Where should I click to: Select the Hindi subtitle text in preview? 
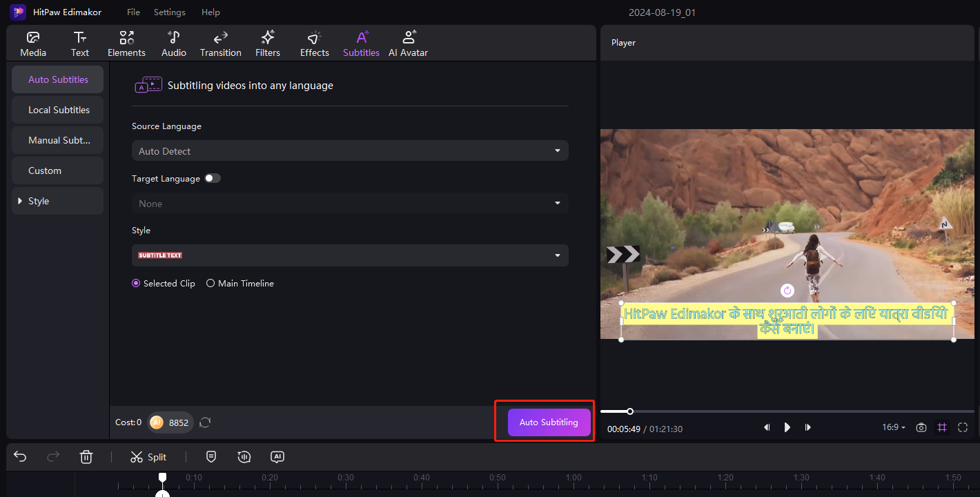(x=787, y=321)
